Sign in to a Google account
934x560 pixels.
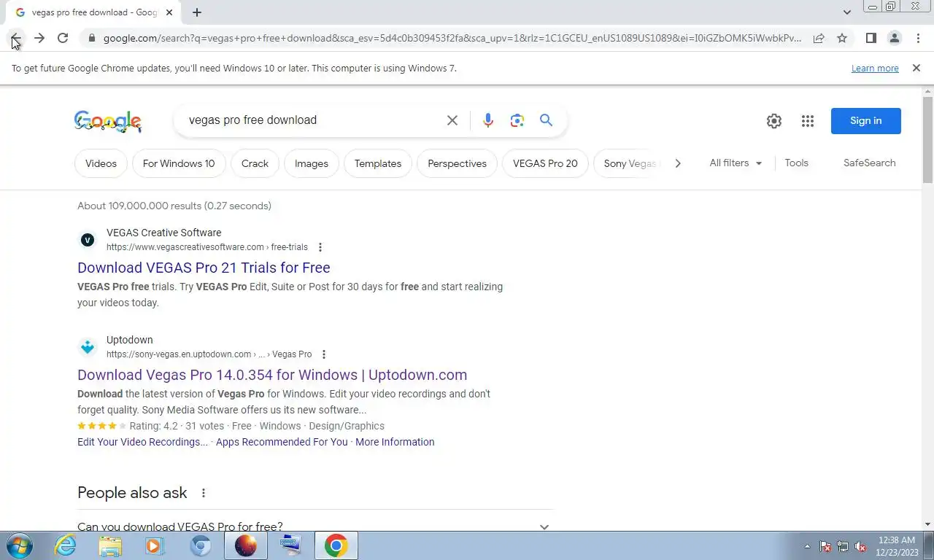click(866, 121)
